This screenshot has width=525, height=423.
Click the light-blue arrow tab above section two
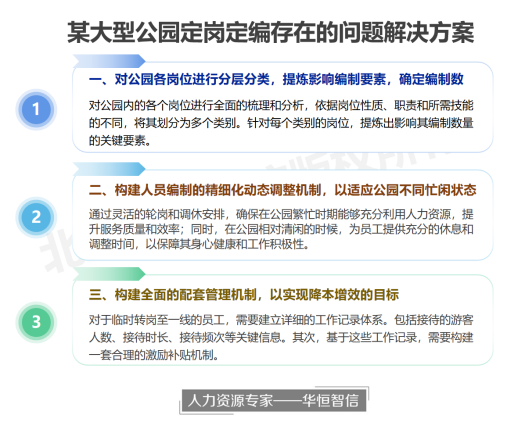[x=109, y=169]
